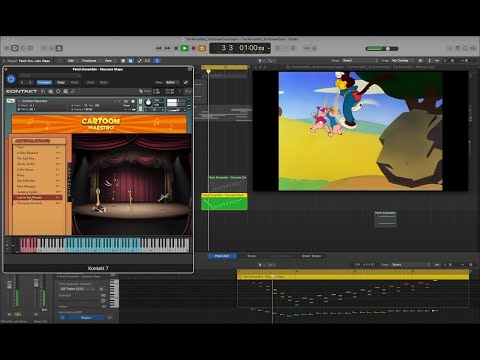This screenshot has height=360, width=480.
Task: Click the yellow region header in Piano Roll
Action: [353, 277]
